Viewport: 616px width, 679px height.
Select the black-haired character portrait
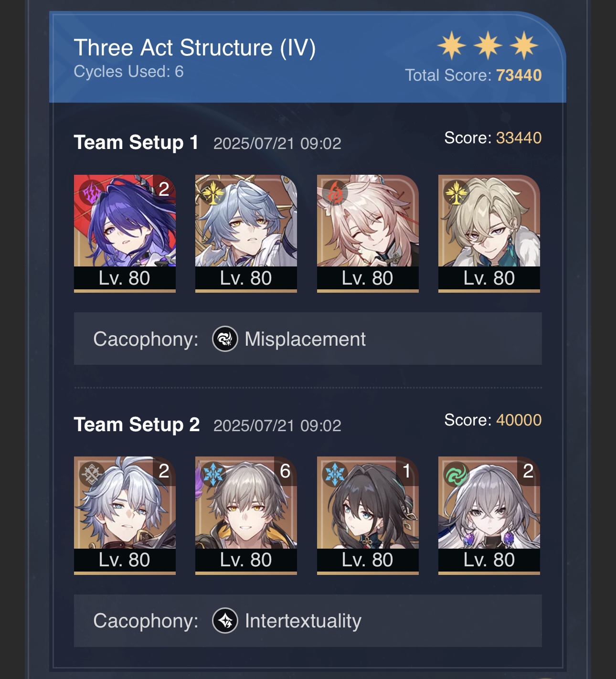tap(368, 515)
